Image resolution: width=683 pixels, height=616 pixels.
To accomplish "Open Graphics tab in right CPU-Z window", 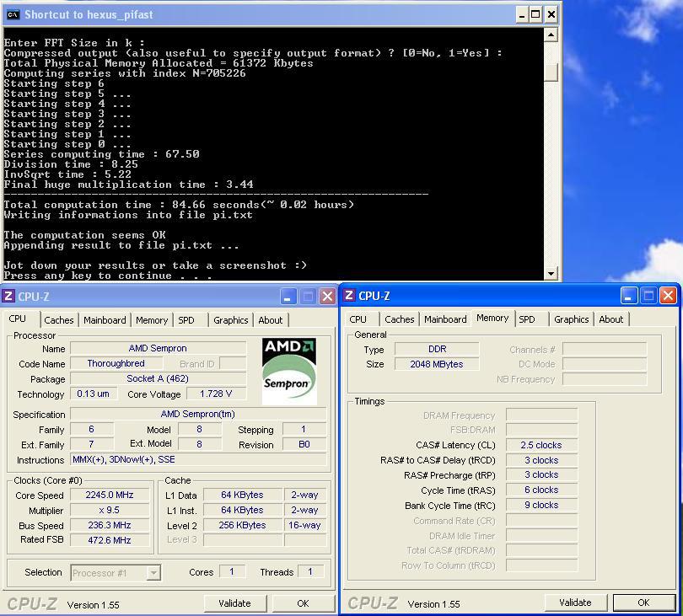I will (571, 319).
